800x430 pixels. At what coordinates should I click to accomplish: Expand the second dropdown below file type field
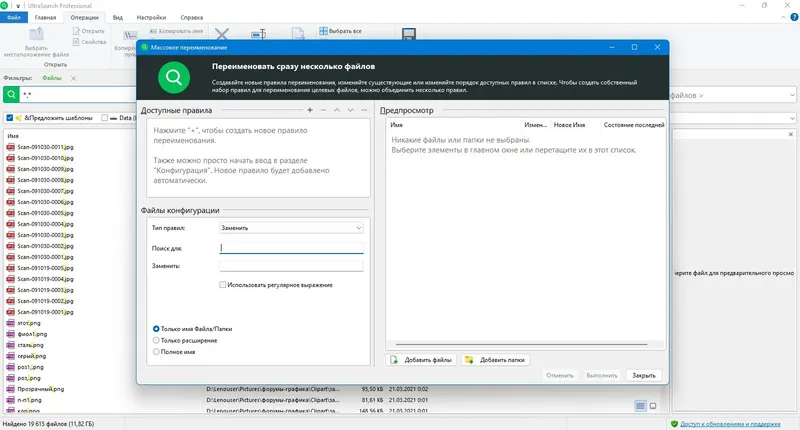[792, 118]
